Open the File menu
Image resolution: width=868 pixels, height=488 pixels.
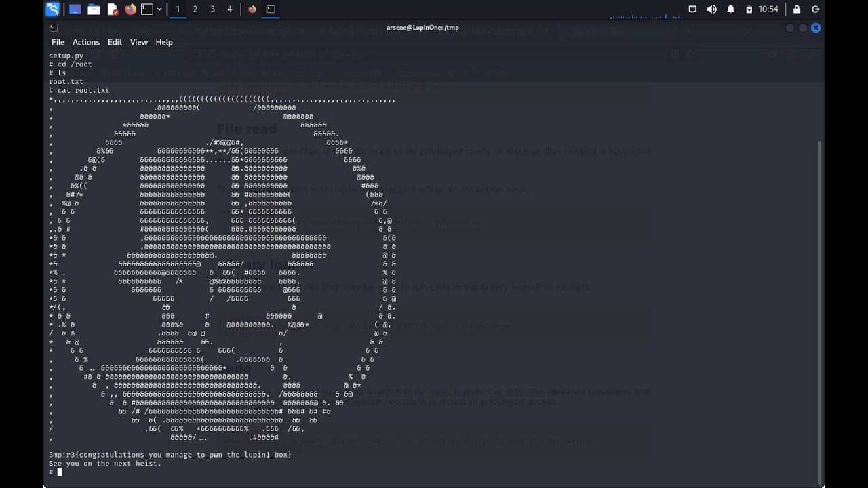point(58,42)
